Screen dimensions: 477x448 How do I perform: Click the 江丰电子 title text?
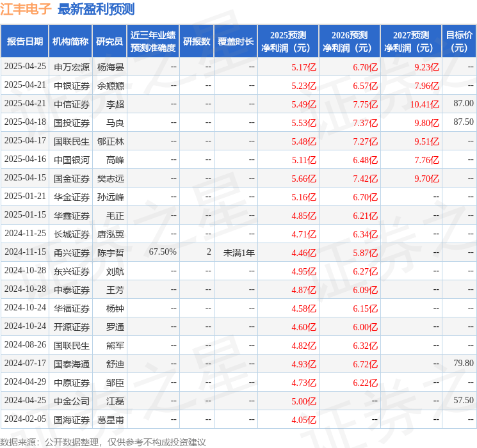pyautogui.click(x=26, y=9)
